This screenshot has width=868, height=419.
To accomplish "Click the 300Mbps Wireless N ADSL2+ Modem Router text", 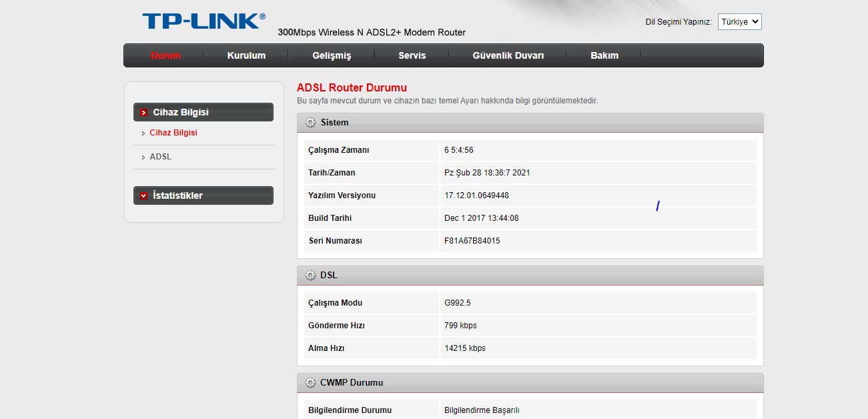I will 372,32.
